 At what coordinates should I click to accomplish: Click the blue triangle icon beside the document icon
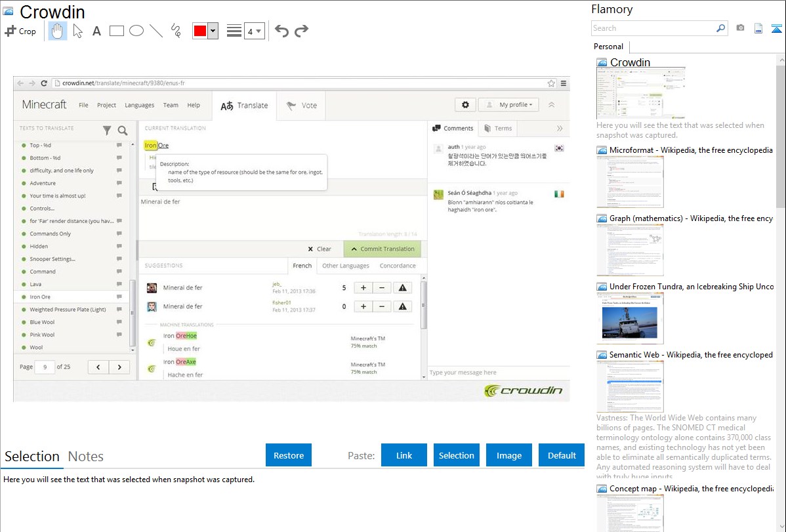coord(776,28)
